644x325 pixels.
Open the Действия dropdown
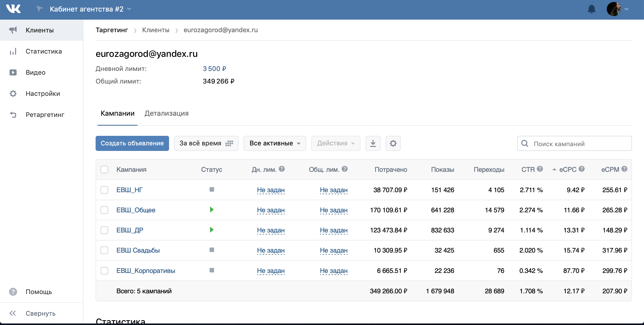pyautogui.click(x=336, y=143)
